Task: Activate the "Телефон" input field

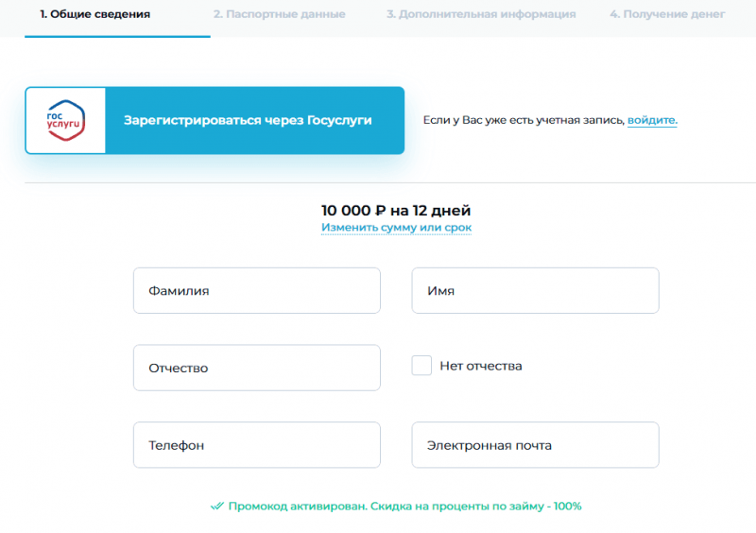Action: coord(257,445)
